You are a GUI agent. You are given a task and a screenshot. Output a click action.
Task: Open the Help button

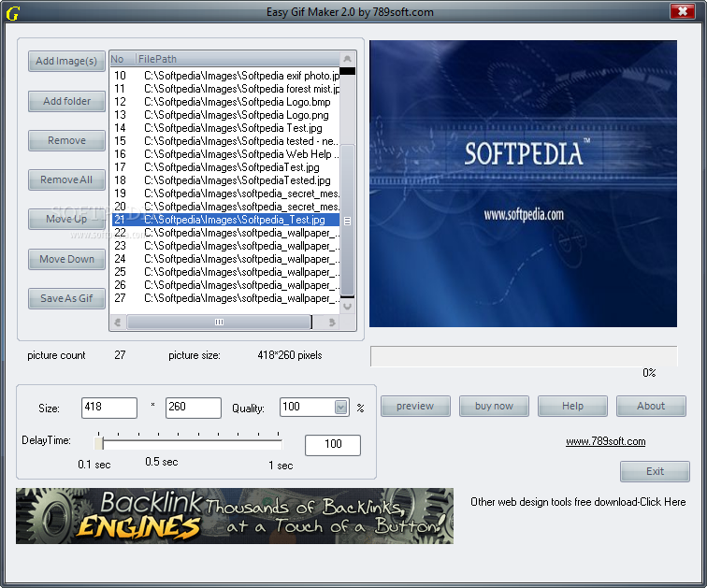pos(572,406)
